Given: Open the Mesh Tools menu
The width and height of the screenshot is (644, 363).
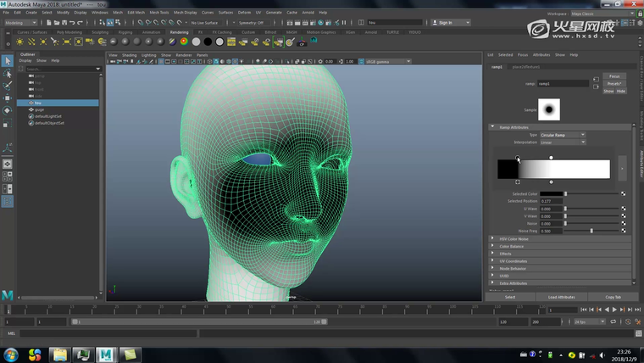Looking at the screenshot, I should coord(158,13).
